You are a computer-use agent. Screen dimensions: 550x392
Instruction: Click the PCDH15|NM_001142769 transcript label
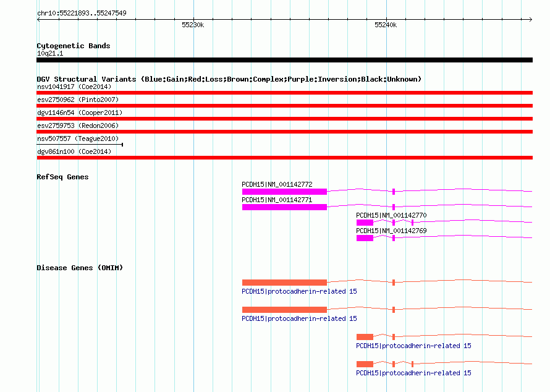(x=391, y=231)
